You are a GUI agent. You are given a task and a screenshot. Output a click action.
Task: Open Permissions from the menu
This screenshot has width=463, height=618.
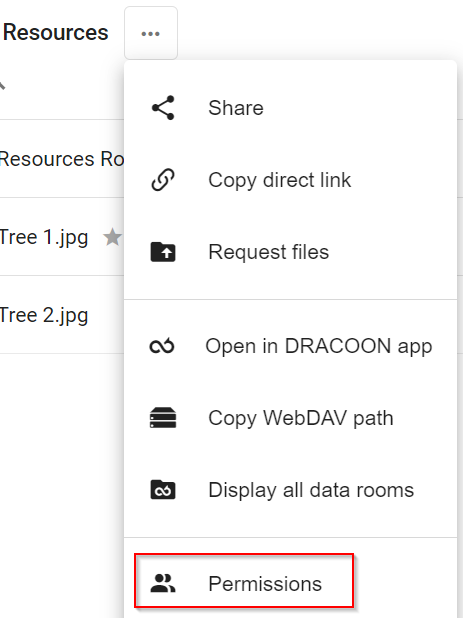[244, 581]
